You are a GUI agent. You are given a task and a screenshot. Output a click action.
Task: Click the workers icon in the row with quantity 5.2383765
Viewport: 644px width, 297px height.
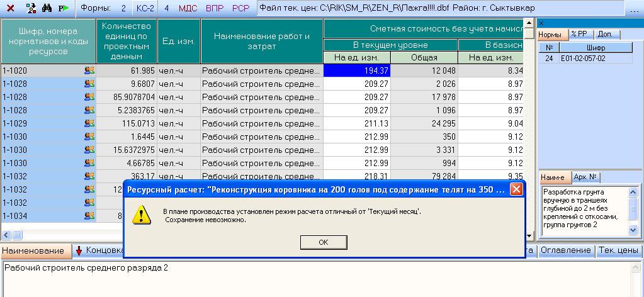(89, 110)
